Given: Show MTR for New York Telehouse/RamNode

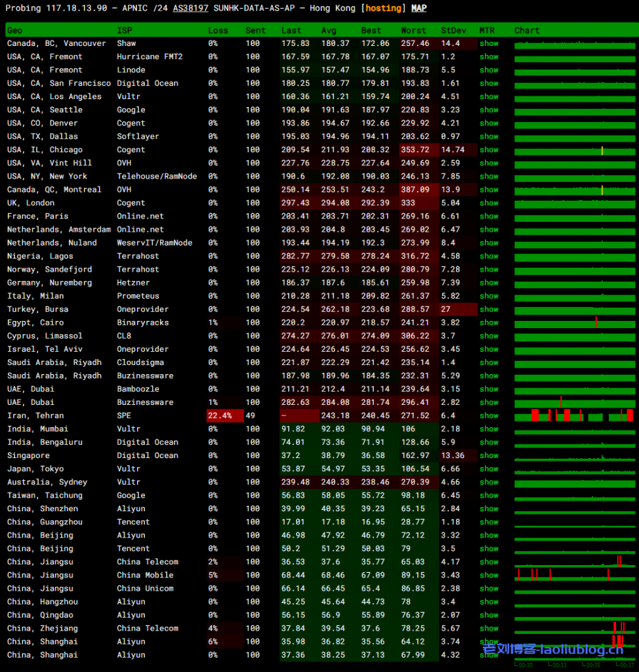Looking at the screenshot, I should coord(489,176).
